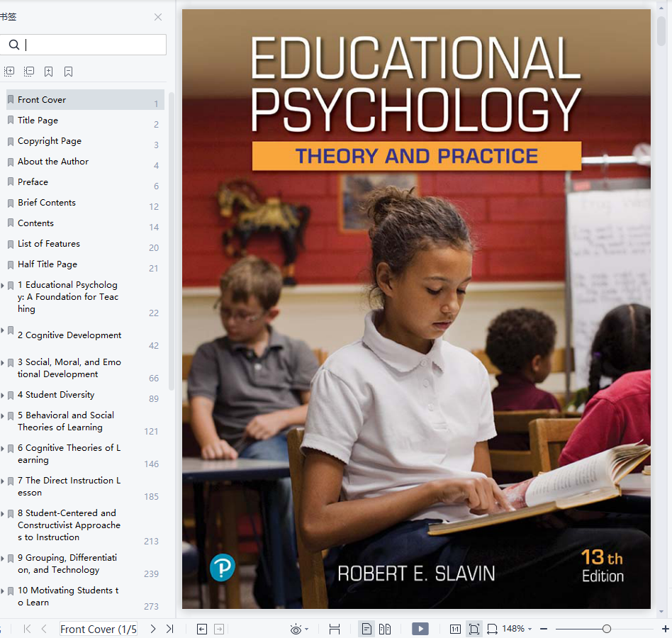Screen dimensions: 672x638
Task: Rotate the document view
Action: [x=492, y=629]
